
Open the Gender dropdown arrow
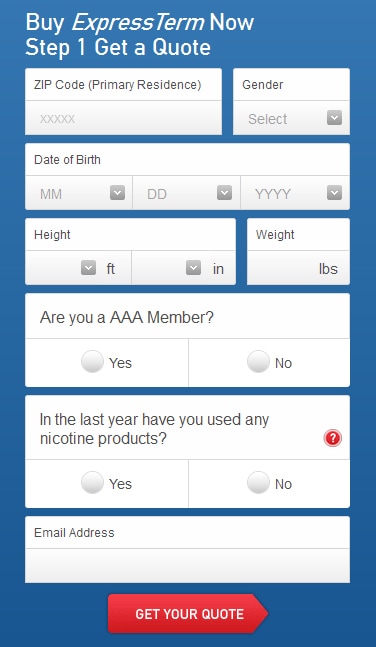coord(334,118)
